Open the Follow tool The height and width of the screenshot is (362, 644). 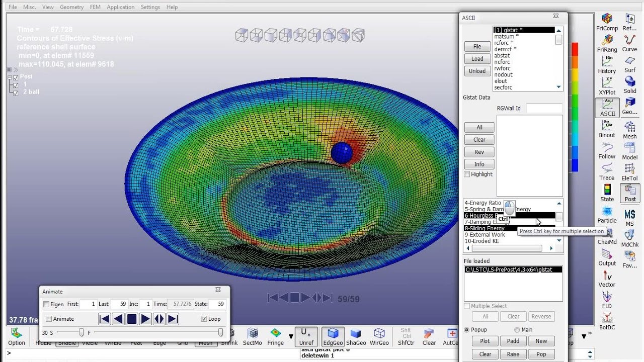607,150
